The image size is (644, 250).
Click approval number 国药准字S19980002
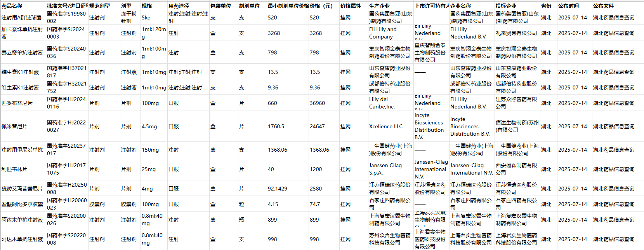[x=67, y=17]
